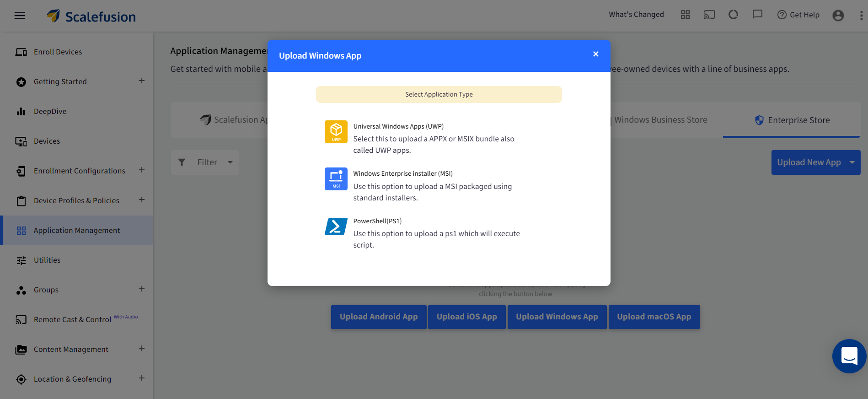
Task: Click the Getting Started star icon
Action: point(21,82)
